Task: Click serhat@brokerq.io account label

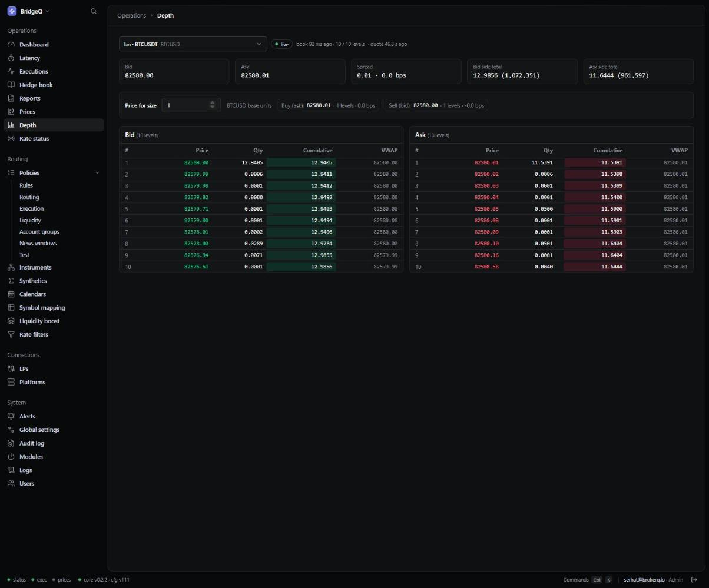Action: 644,580
